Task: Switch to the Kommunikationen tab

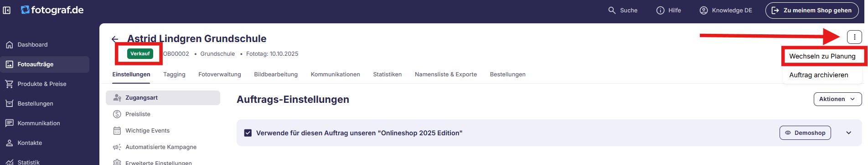Action: click(x=335, y=75)
